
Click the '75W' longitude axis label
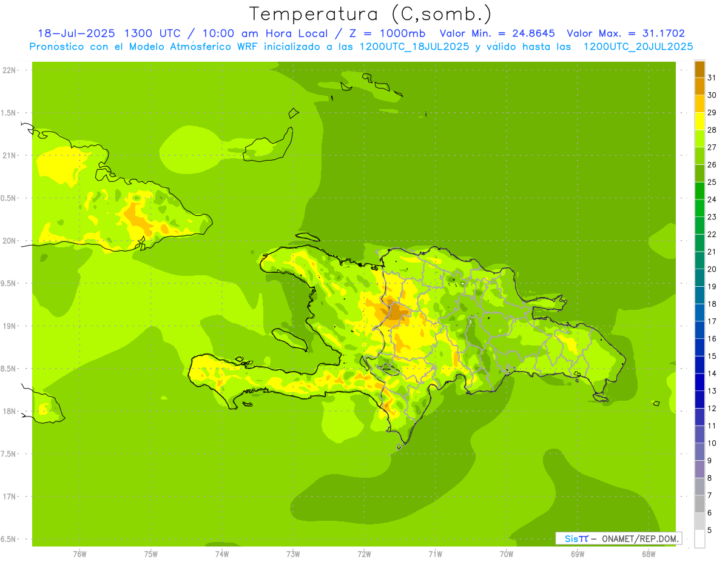point(150,554)
